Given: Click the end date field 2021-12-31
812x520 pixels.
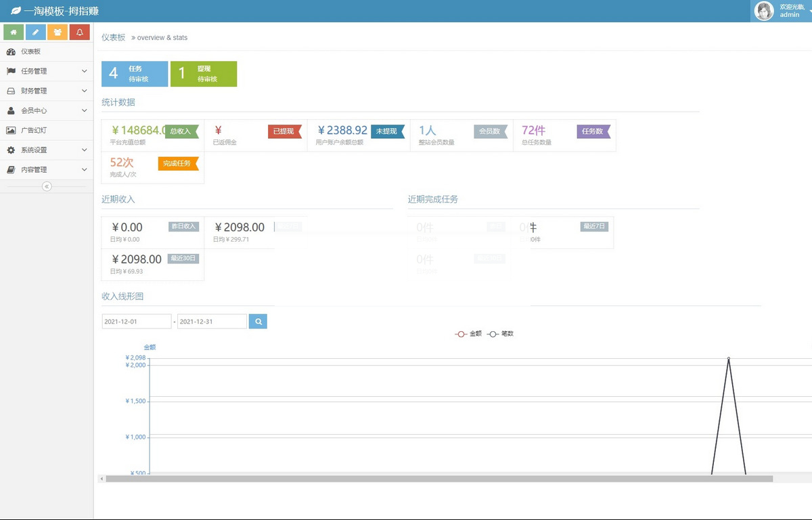Looking at the screenshot, I should 212,322.
